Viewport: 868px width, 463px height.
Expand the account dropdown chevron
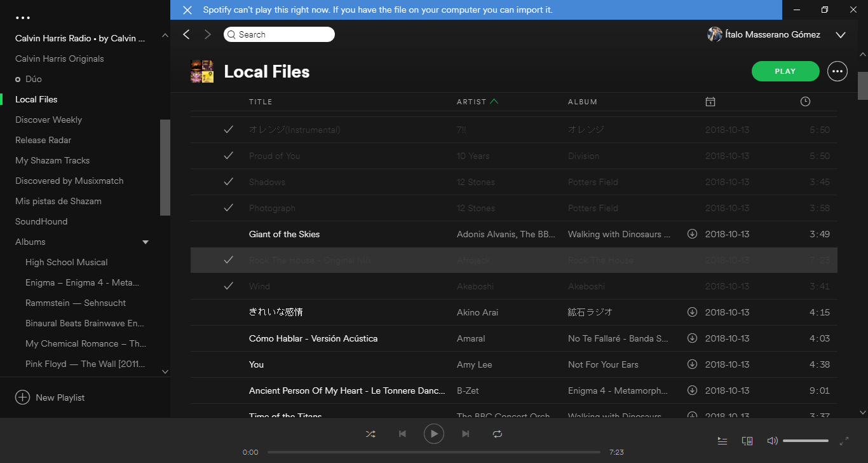pyautogui.click(x=841, y=35)
